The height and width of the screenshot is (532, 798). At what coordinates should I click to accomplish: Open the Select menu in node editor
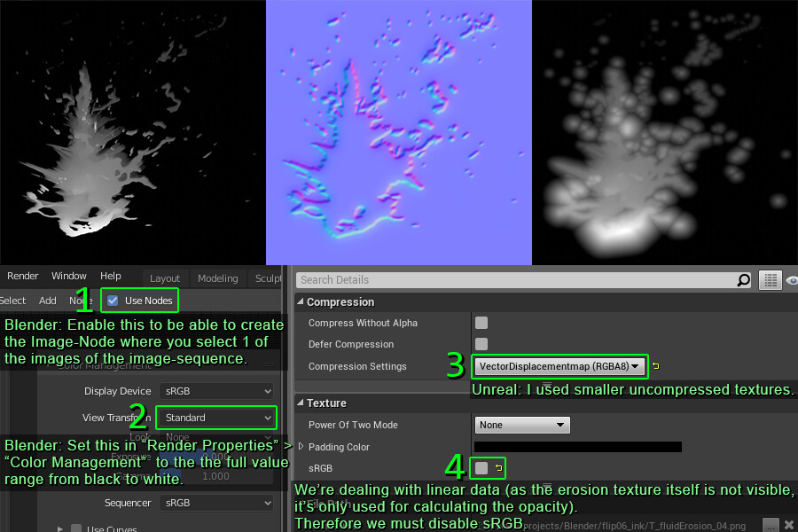(x=12, y=301)
